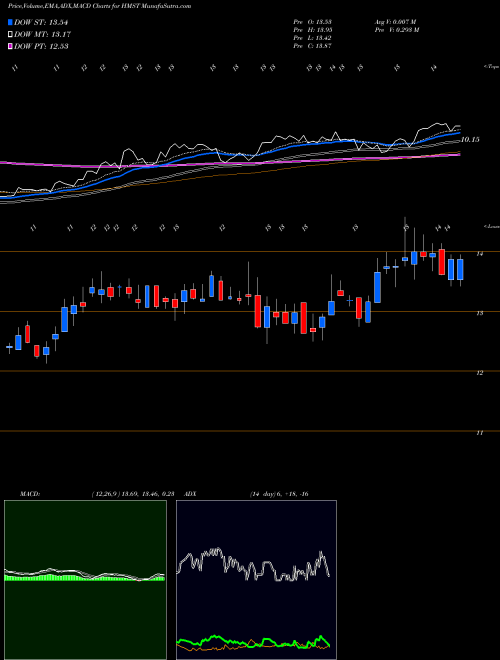
Task: Click the last blue candlestick on the right
Action: [x=460, y=269]
